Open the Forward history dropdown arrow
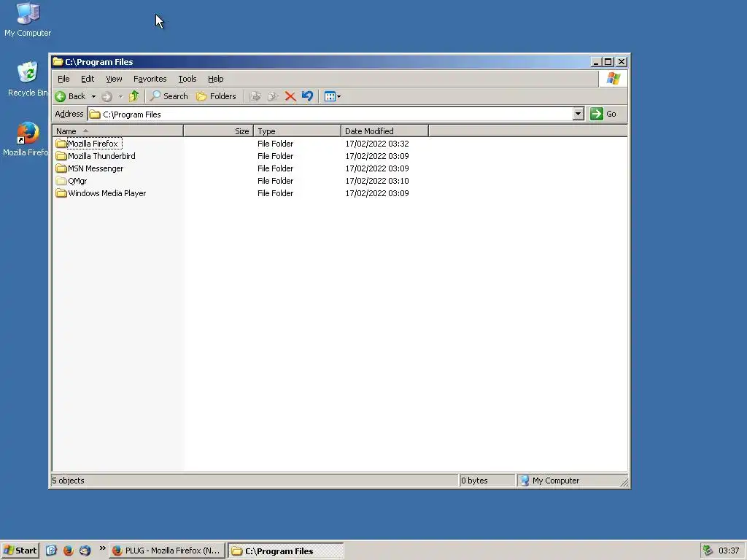Screen dimensions: 747x560 pyautogui.click(x=120, y=97)
